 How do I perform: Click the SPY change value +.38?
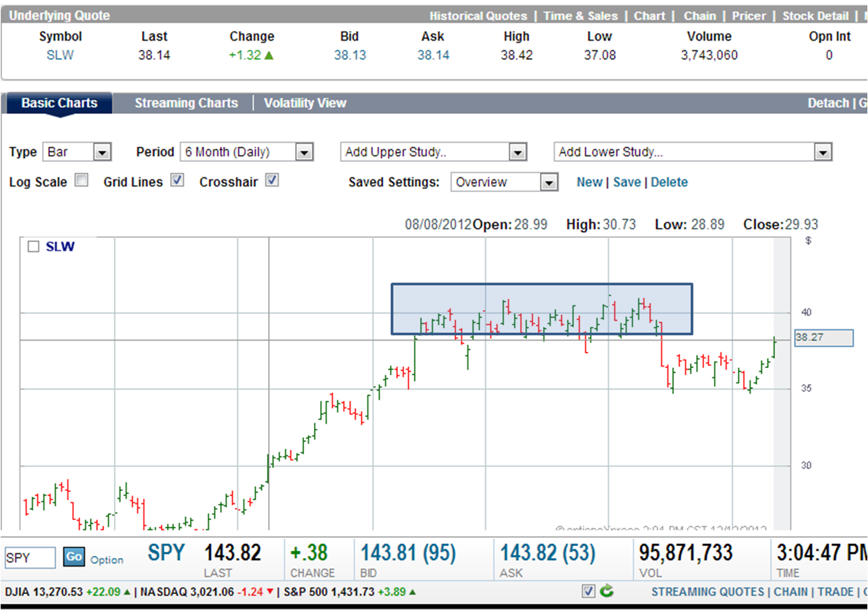(309, 553)
